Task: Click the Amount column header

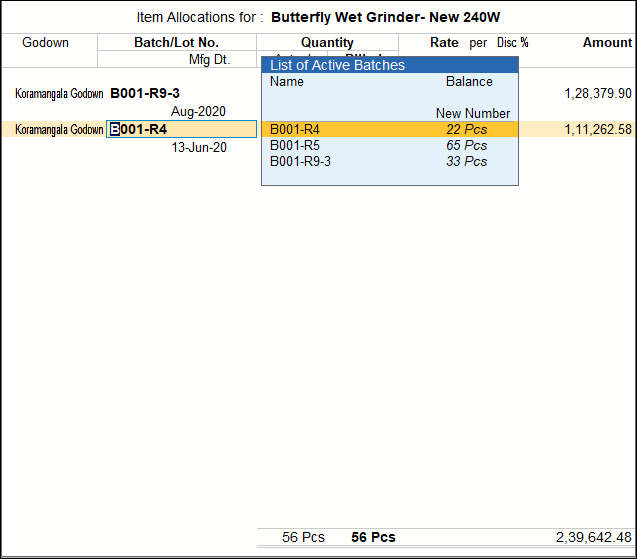Action: (x=607, y=42)
